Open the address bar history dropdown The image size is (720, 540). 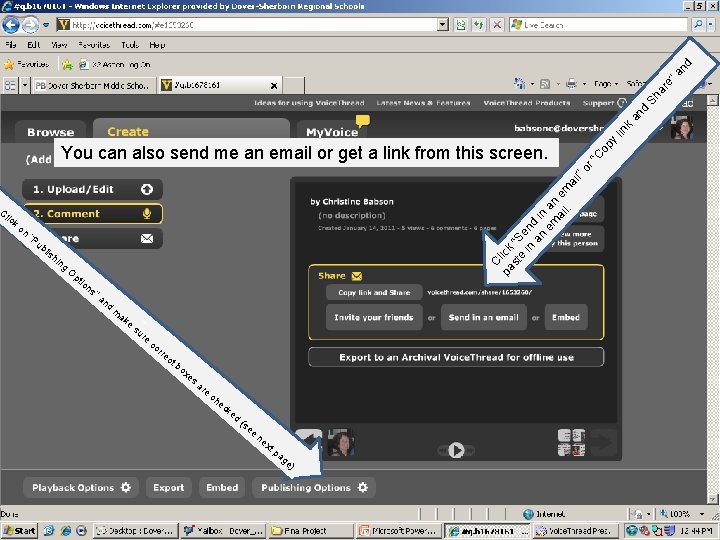click(443, 25)
